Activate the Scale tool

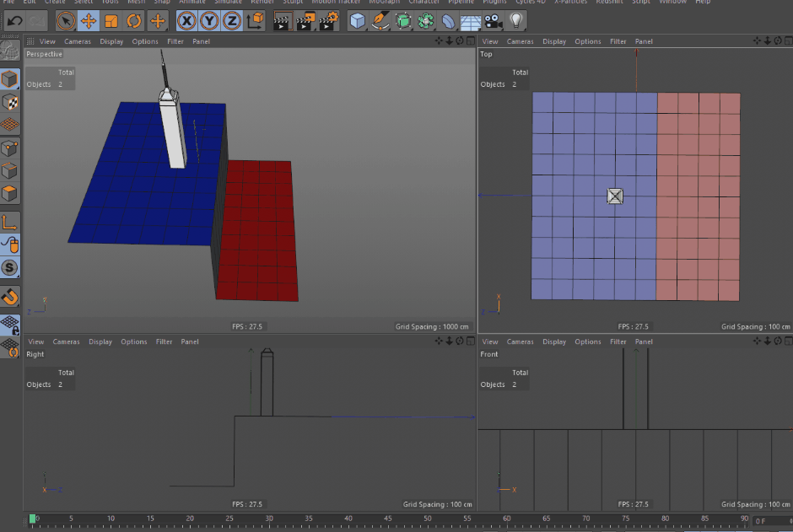(111, 21)
